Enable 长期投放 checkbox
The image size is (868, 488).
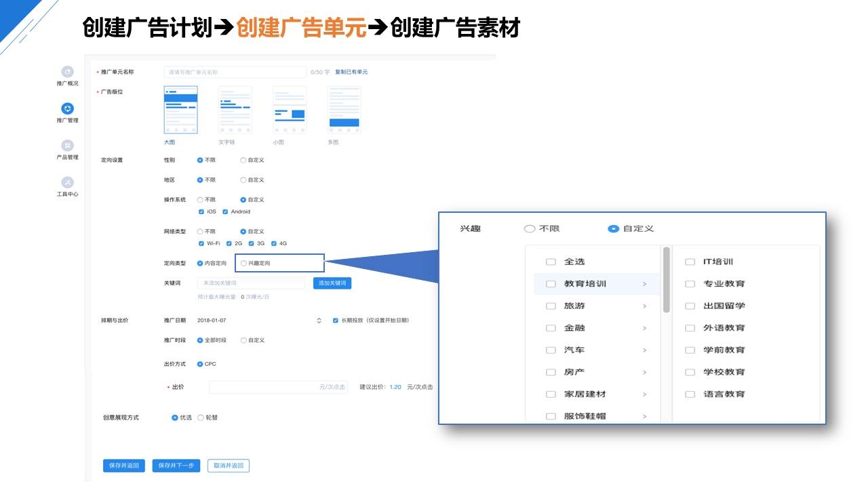[x=335, y=321]
